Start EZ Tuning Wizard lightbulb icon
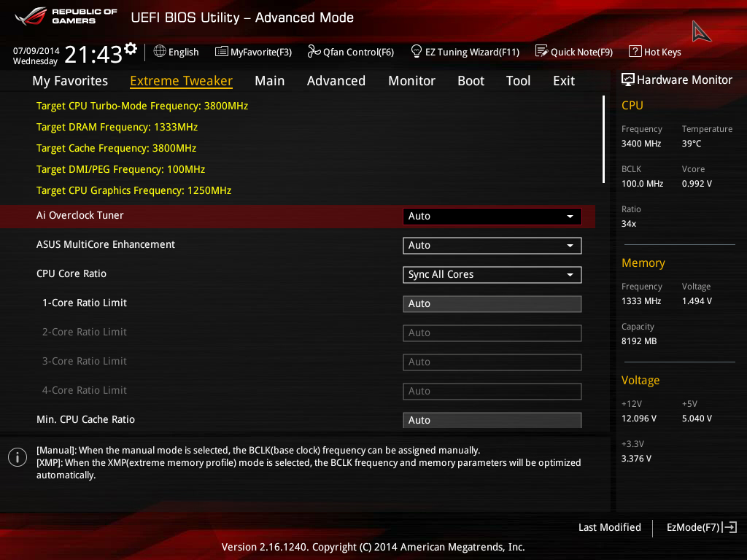This screenshot has width=747, height=560. (x=416, y=51)
